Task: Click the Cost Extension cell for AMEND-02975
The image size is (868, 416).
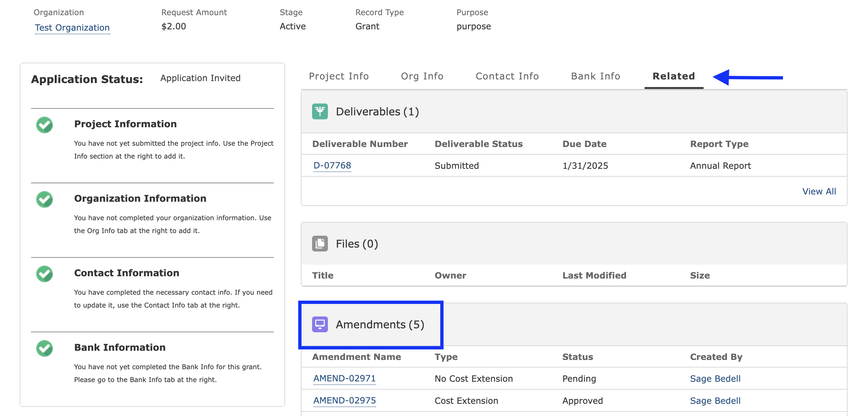Action: click(x=466, y=401)
